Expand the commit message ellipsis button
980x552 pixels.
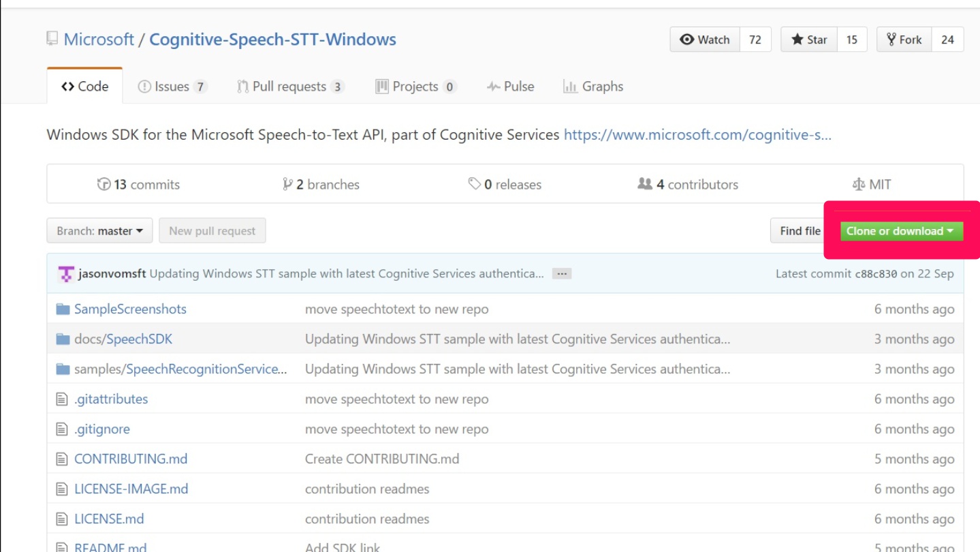562,274
